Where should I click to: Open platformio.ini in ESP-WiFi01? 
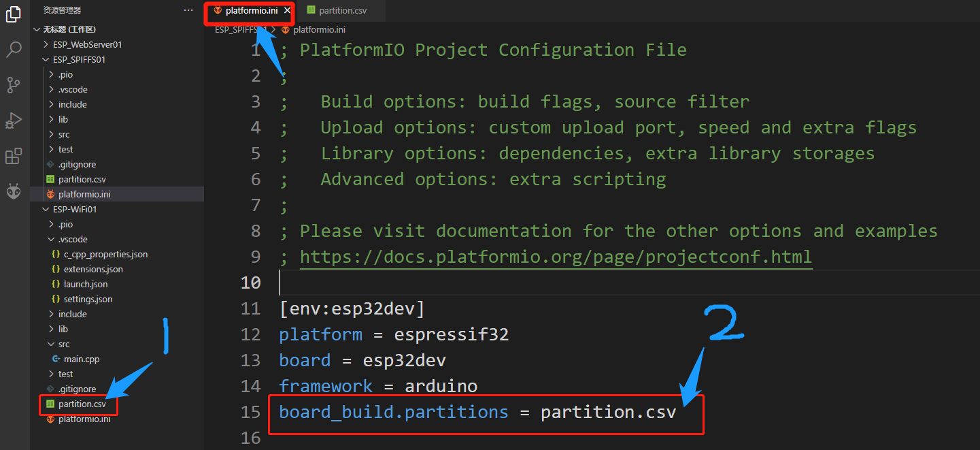click(116, 419)
